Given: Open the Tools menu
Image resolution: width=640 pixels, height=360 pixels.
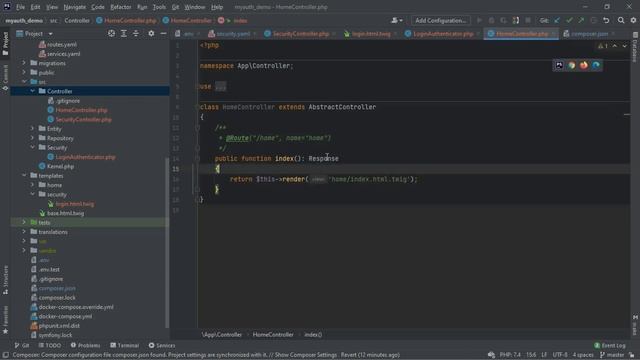Looking at the screenshot, I should 159,7.
